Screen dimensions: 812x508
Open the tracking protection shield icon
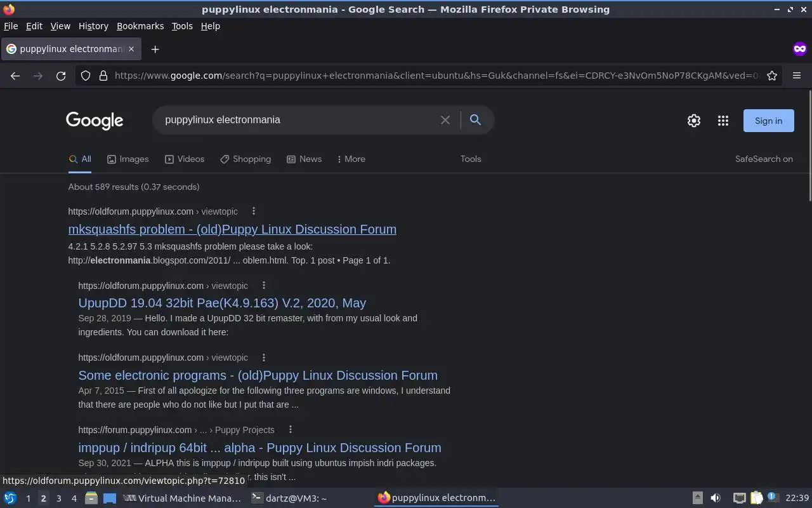pos(86,76)
